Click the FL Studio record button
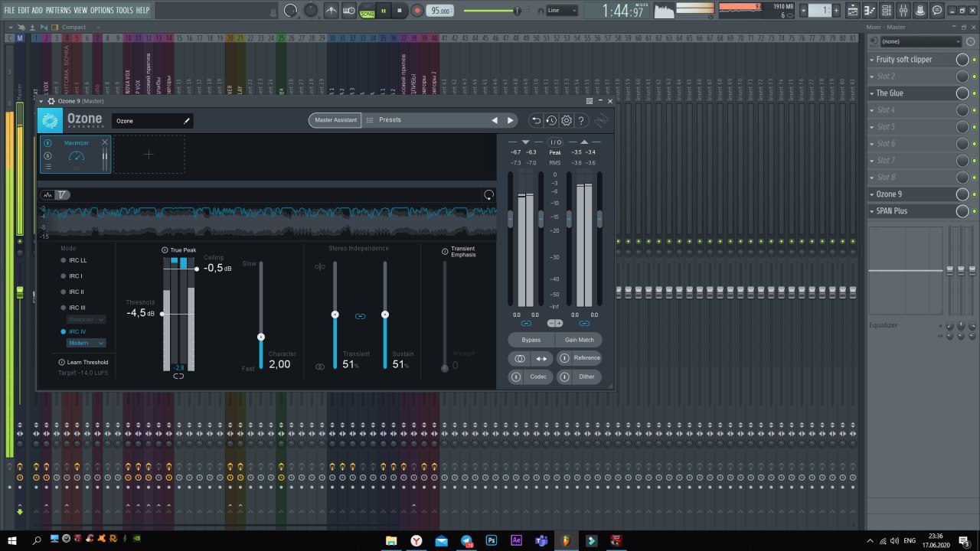The width and height of the screenshot is (980, 551). click(x=417, y=10)
